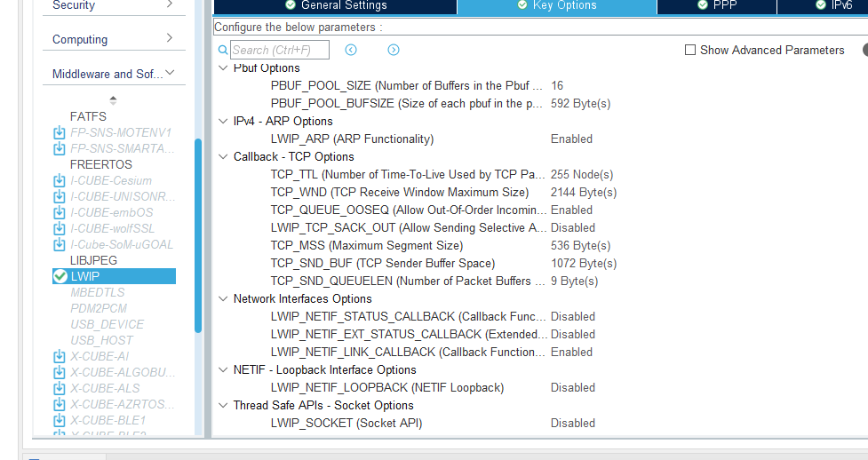Click download icon beside X-CUBE-AI
This screenshot has height=460, width=868.
tap(60, 356)
